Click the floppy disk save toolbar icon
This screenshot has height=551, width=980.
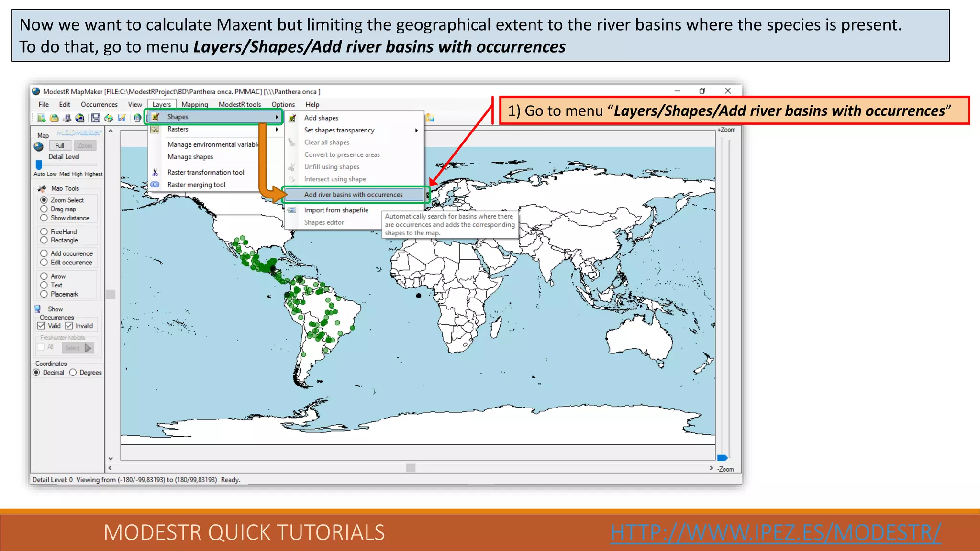click(96, 118)
